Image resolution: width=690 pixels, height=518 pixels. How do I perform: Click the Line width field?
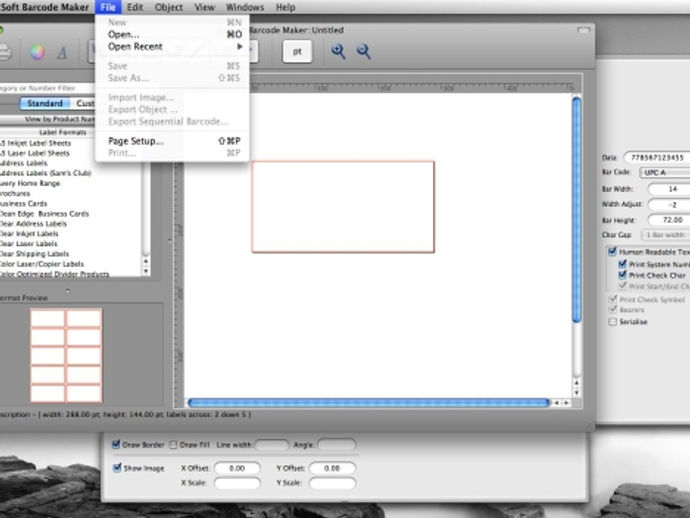point(272,445)
